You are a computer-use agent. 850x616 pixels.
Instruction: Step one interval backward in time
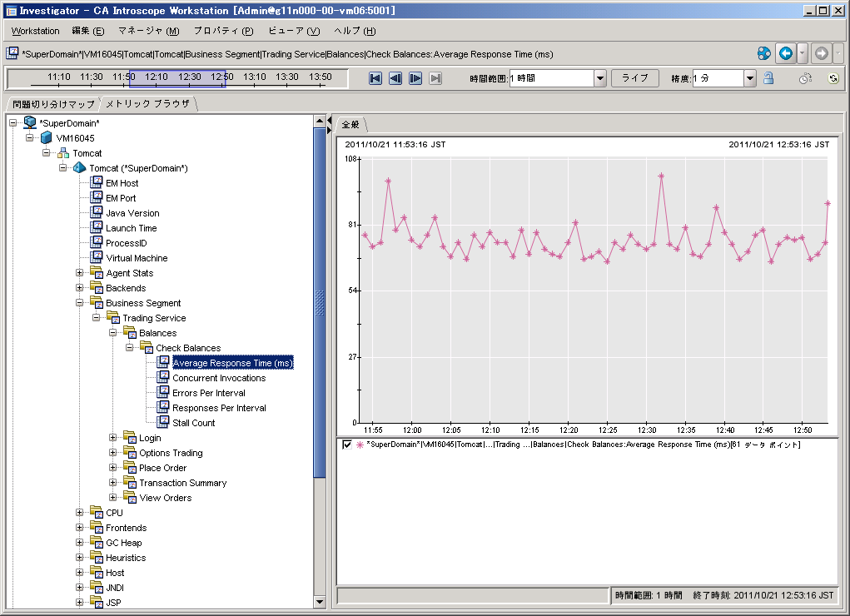(x=395, y=77)
